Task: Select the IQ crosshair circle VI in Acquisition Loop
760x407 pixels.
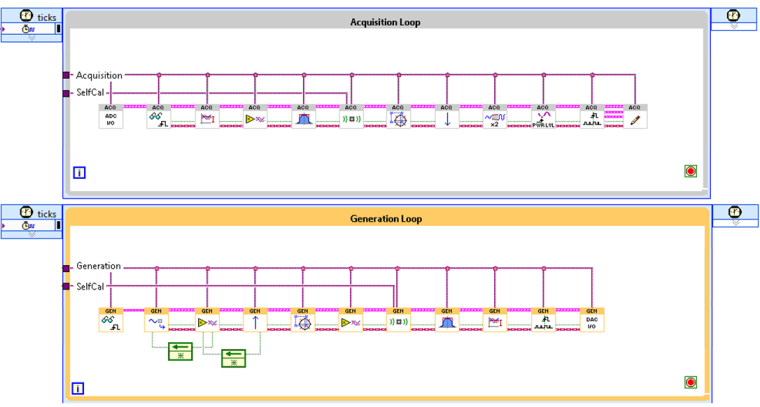Action: pos(398,116)
